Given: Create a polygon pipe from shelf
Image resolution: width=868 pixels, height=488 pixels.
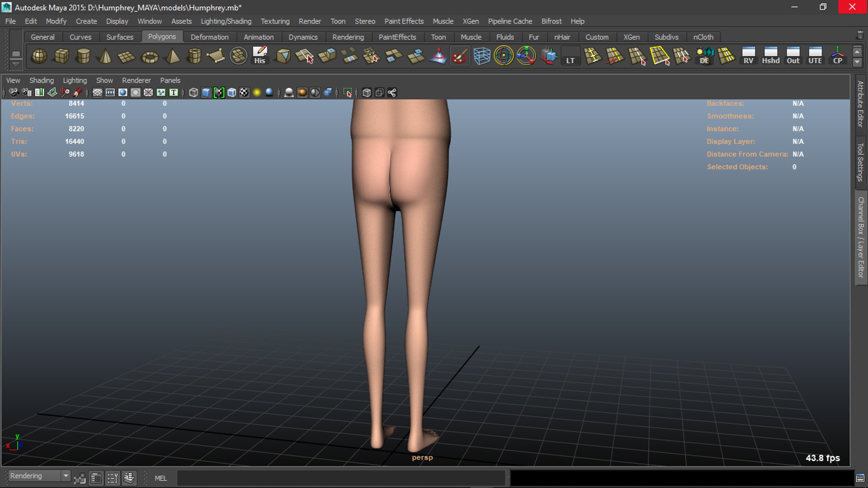Looking at the screenshot, I should point(194,56).
